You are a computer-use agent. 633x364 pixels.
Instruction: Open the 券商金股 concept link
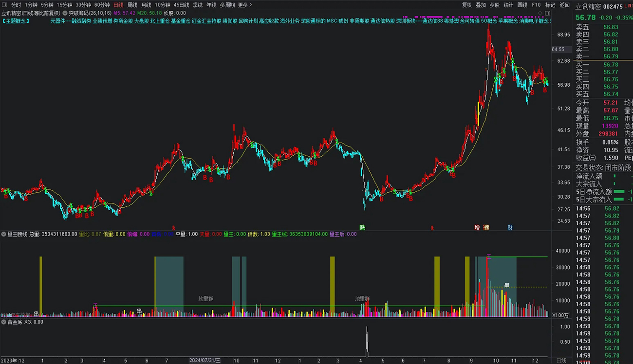123,21
